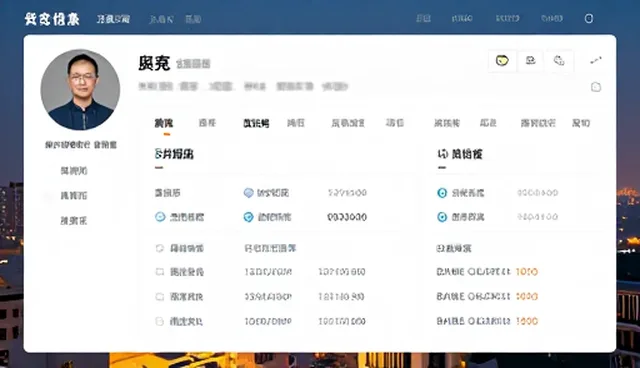Click the pale lavender speech-bubble icon in the details list

point(249,193)
